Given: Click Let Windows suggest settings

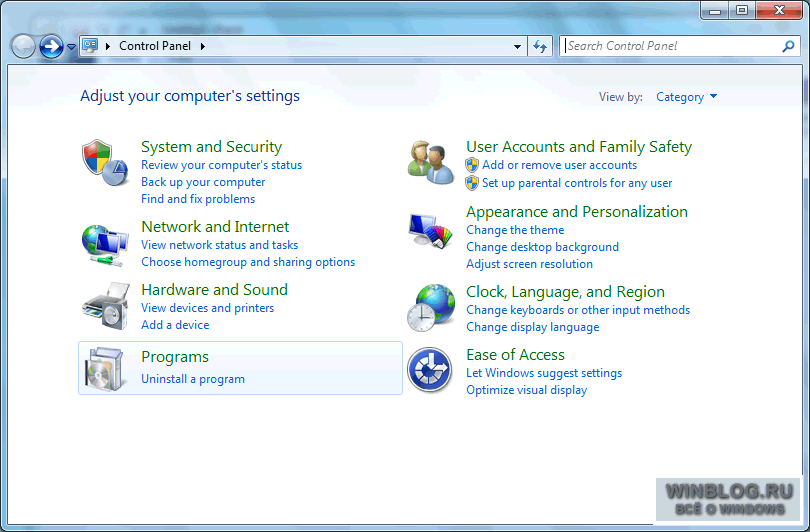Looking at the screenshot, I should click(544, 373).
